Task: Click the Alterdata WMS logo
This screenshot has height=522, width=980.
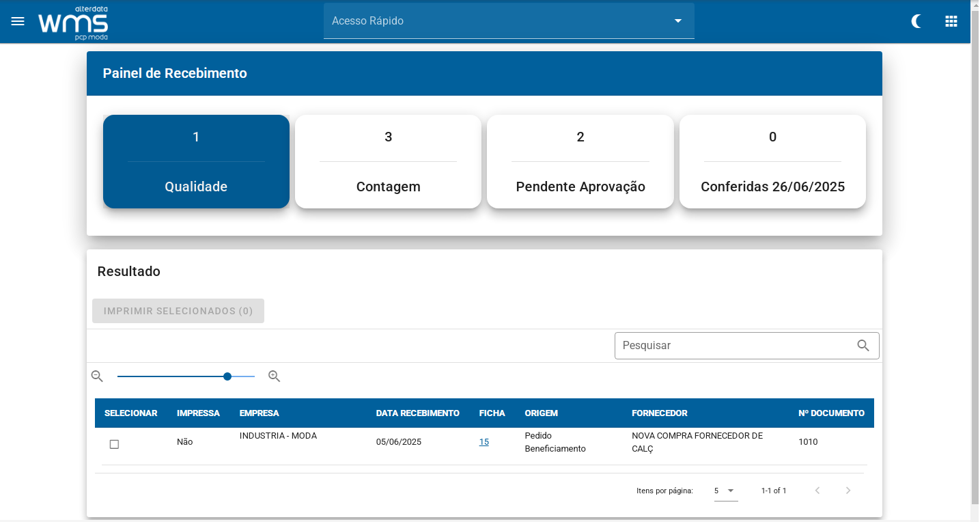Action: coord(73,23)
